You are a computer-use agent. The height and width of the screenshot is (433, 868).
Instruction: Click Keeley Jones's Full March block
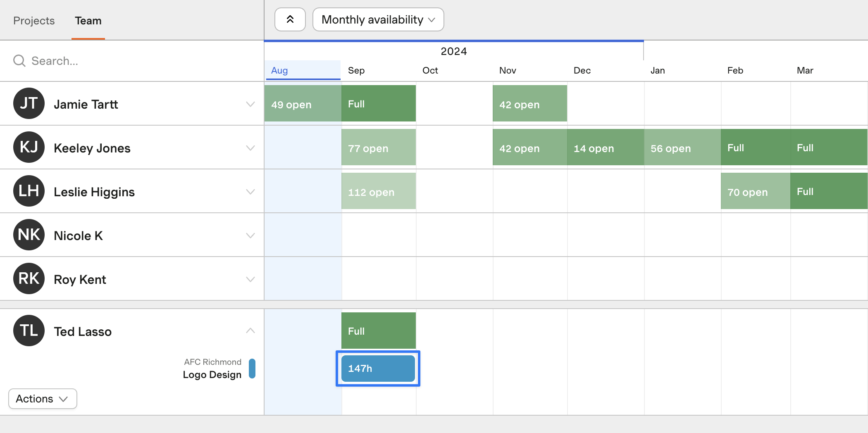[x=829, y=147]
